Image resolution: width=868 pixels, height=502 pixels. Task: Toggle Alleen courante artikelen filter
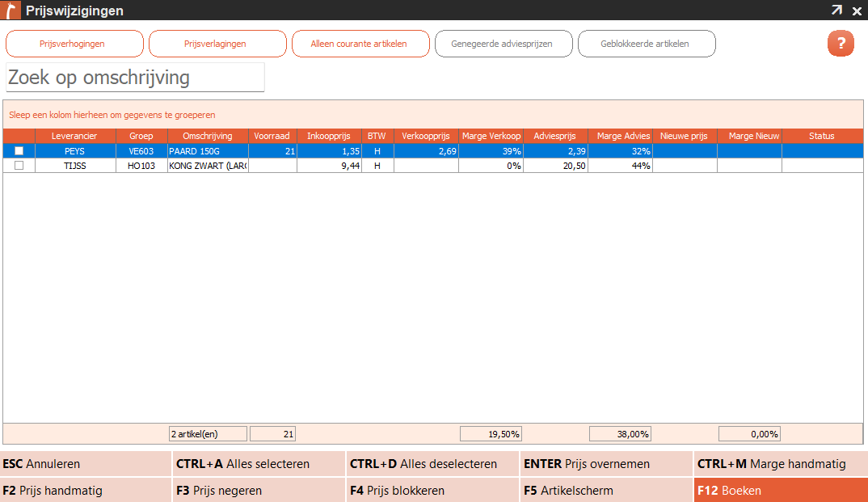360,44
